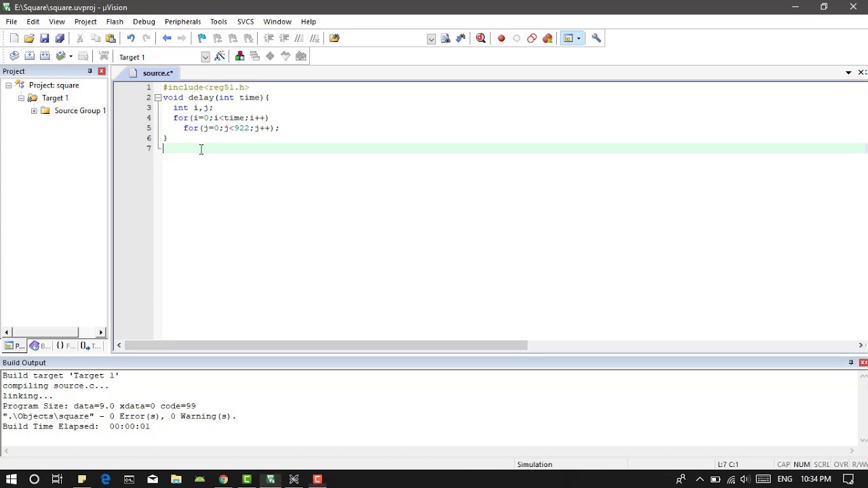This screenshot has width=868, height=488.
Task: Click the editor horizontal scrollbar thumb
Action: [x=326, y=346]
